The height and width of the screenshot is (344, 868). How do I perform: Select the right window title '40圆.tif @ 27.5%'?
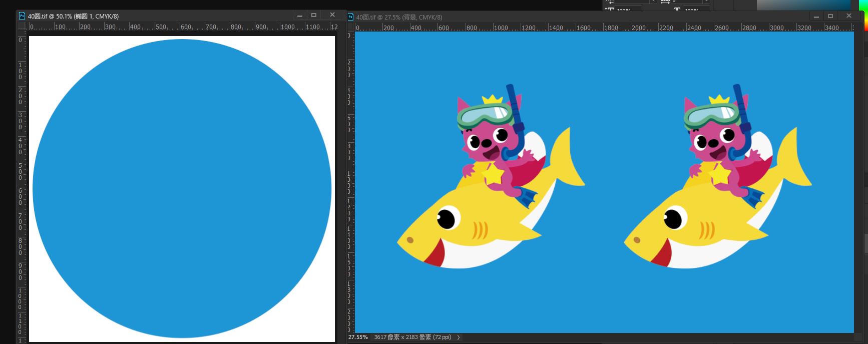point(399,17)
